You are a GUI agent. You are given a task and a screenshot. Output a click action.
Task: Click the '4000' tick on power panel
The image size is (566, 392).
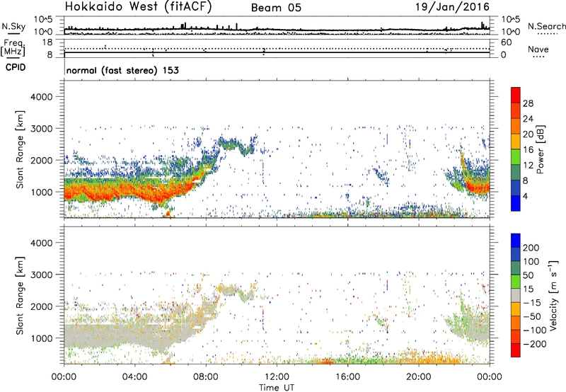(x=41, y=97)
